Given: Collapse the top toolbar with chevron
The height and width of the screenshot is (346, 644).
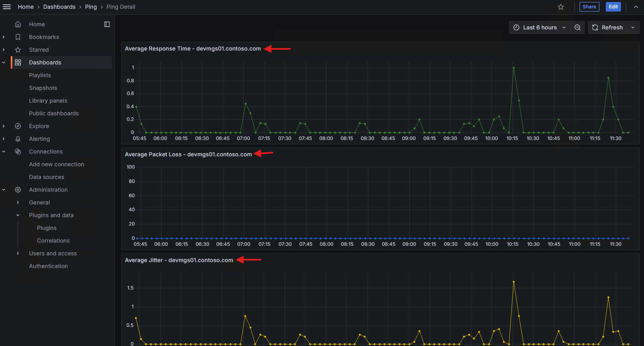Looking at the screenshot, I should 636,7.
